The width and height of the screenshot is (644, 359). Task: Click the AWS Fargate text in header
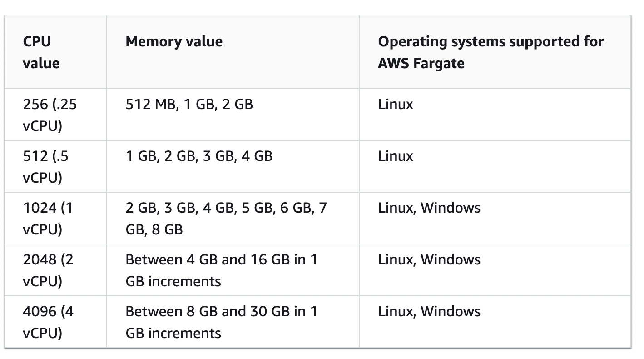[x=421, y=63]
